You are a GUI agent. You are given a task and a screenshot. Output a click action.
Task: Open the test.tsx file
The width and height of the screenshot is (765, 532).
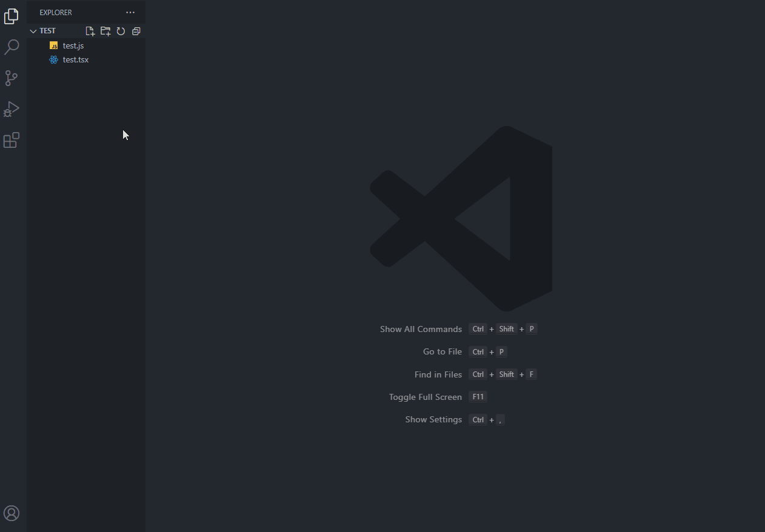[86, 59]
